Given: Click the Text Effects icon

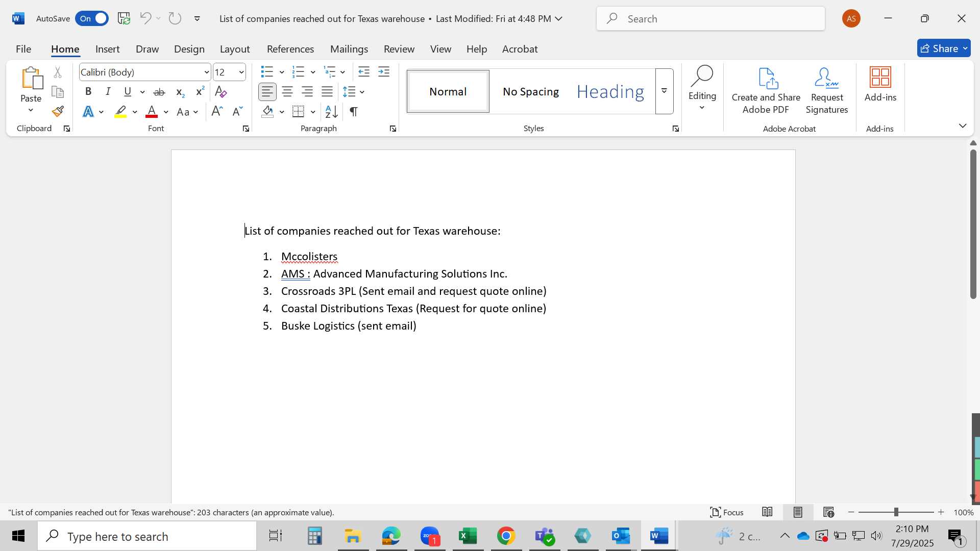Looking at the screenshot, I should tap(88, 111).
